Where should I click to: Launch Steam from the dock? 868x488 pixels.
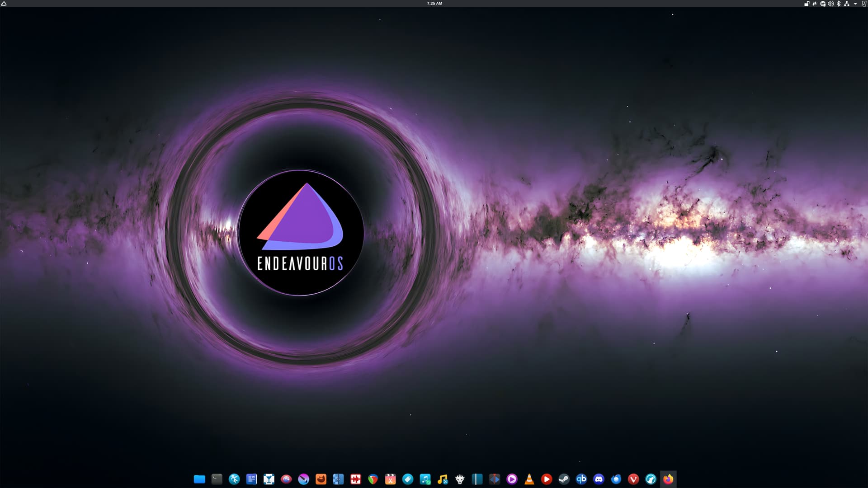point(564,479)
